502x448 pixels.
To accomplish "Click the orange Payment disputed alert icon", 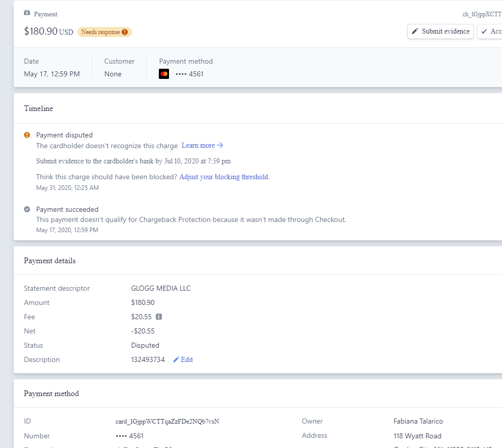I will (27, 135).
